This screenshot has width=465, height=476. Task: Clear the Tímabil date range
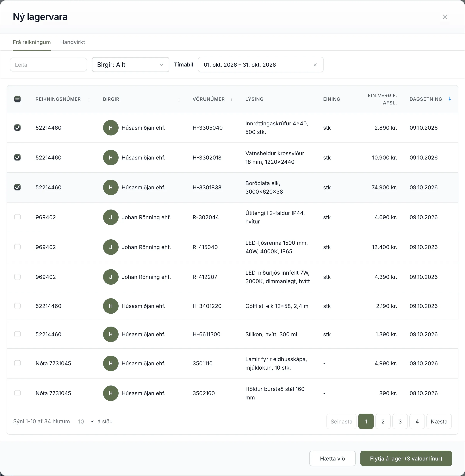click(x=315, y=65)
